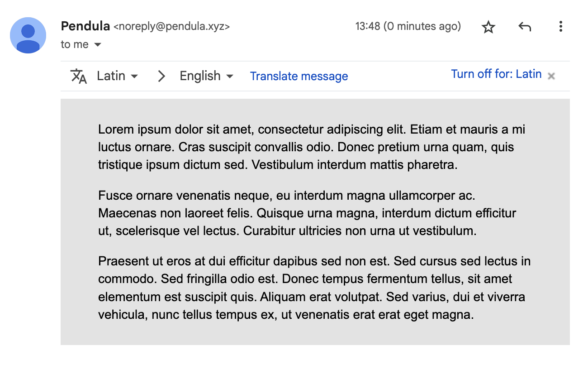Image resolution: width=588 pixels, height=365 pixels.
Task: Open the English target language dropdown
Action: [x=207, y=76]
